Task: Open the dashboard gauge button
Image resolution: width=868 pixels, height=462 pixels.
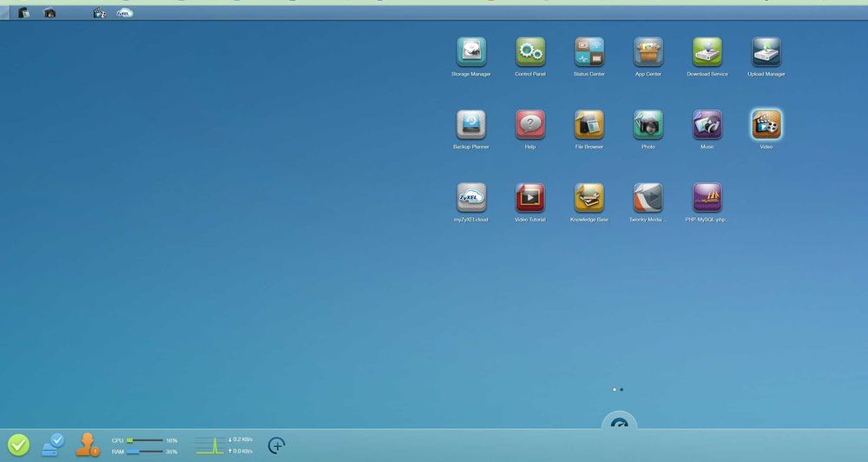Action: (620, 423)
